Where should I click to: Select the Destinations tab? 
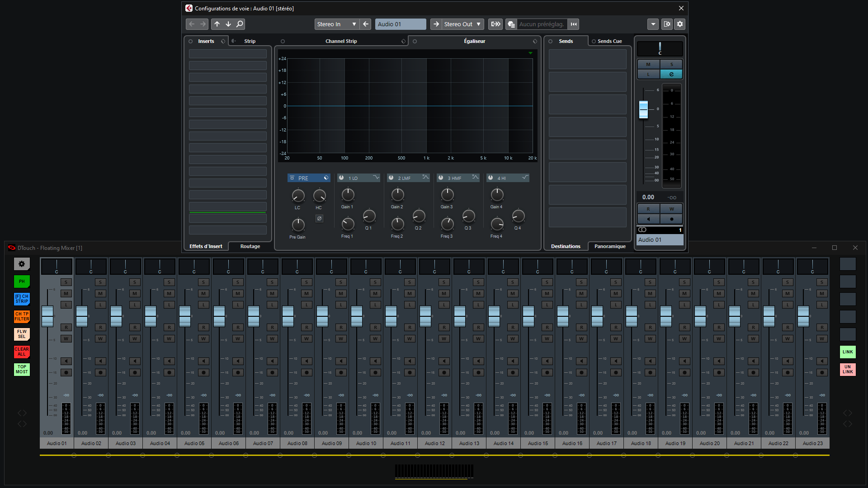coord(566,246)
